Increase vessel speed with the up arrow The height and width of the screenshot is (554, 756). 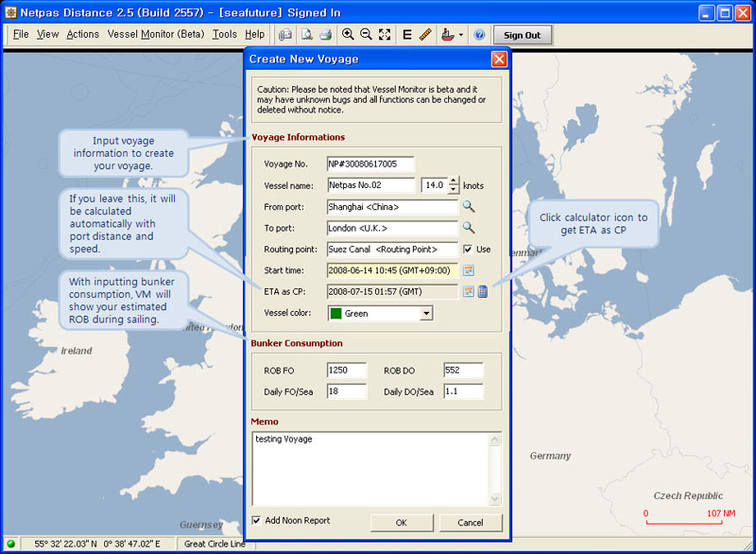click(x=454, y=181)
